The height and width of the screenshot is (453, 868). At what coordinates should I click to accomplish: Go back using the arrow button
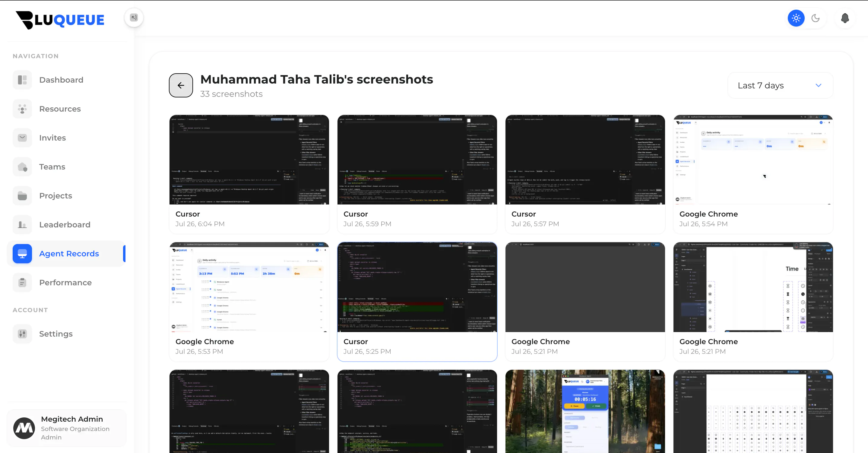pyautogui.click(x=181, y=85)
